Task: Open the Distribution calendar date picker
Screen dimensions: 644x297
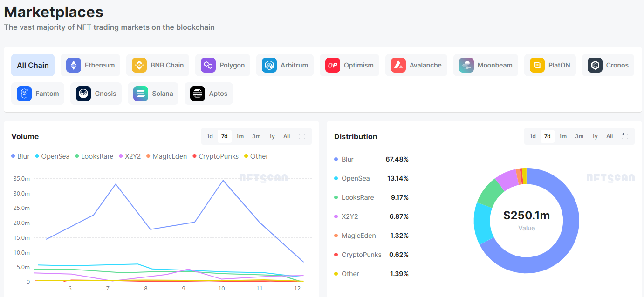Action: click(625, 136)
